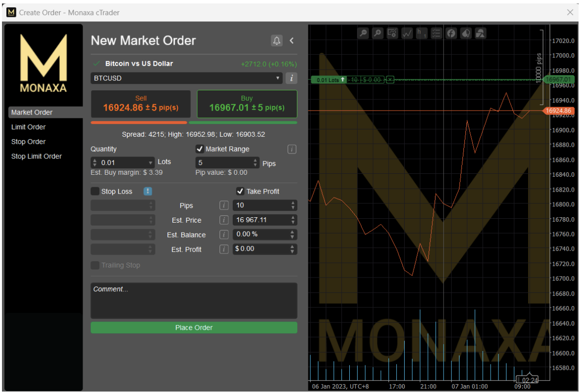Switch to the Stop Limit Order tab
Screen dimensions: 582x392
click(x=37, y=156)
